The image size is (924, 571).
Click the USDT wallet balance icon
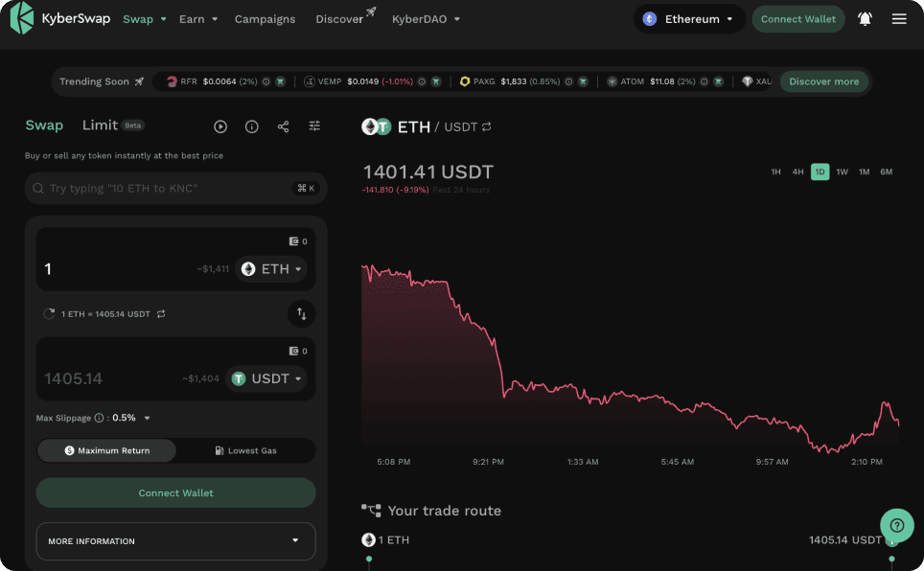coord(293,351)
